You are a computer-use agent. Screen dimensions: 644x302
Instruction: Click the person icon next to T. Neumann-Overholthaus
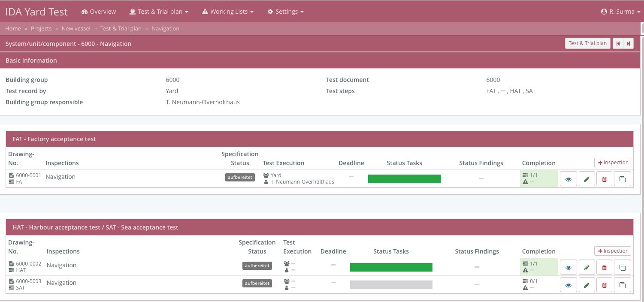coord(266,181)
